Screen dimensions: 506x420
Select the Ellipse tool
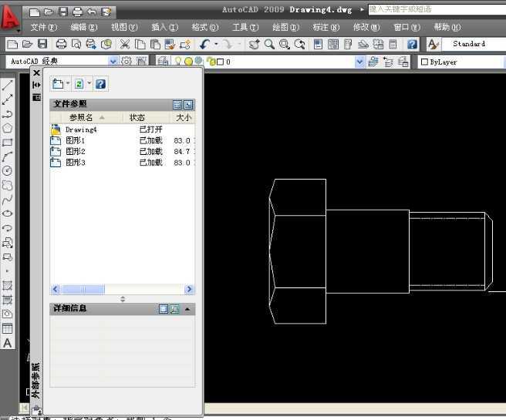(x=7, y=213)
